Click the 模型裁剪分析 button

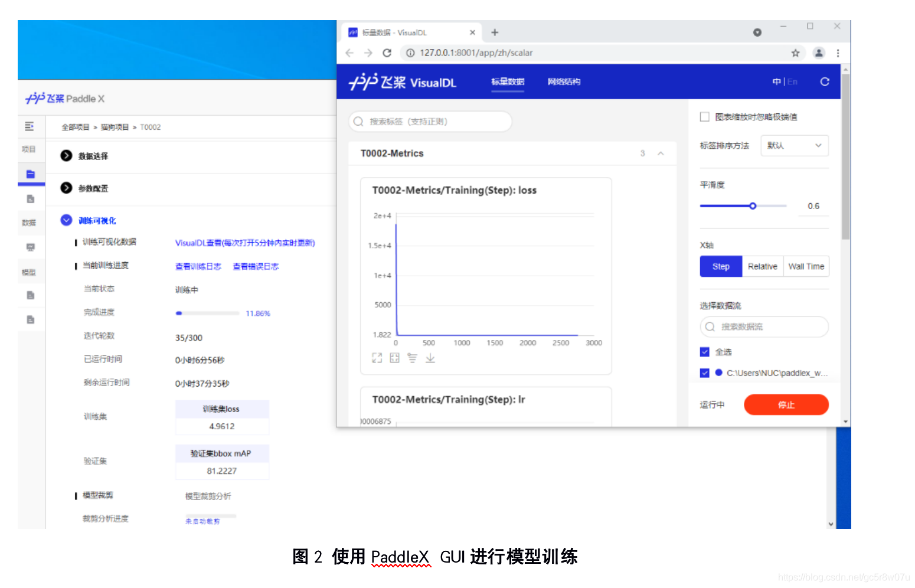click(x=208, y=496)
